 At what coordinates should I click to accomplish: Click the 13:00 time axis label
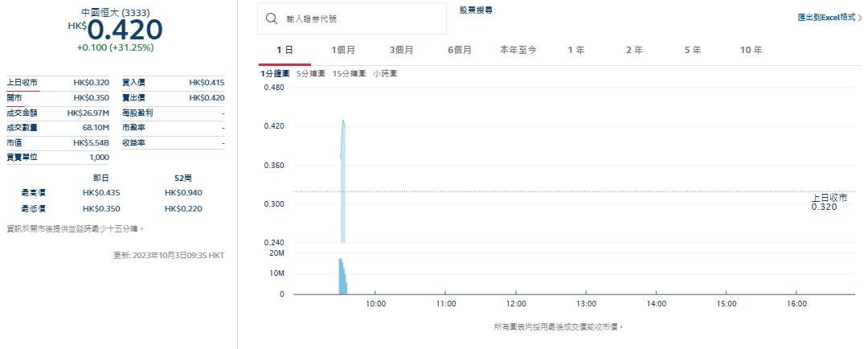point(586,304)
